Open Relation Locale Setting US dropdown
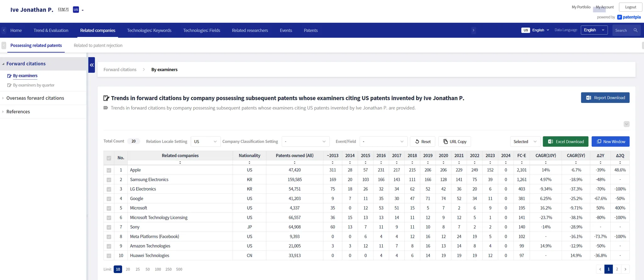The height and width of the screenshot is (280, 644). click(205, 142)
